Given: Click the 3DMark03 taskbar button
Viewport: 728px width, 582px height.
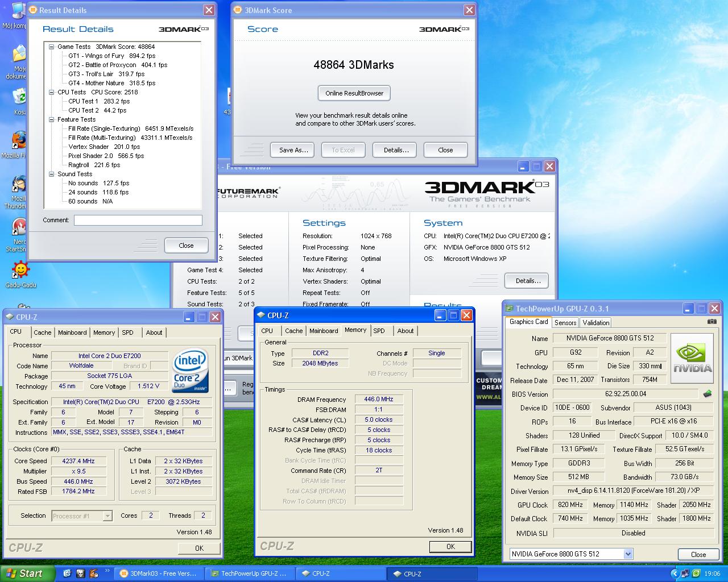Looking at the screenshot, I should click(158, 573).
